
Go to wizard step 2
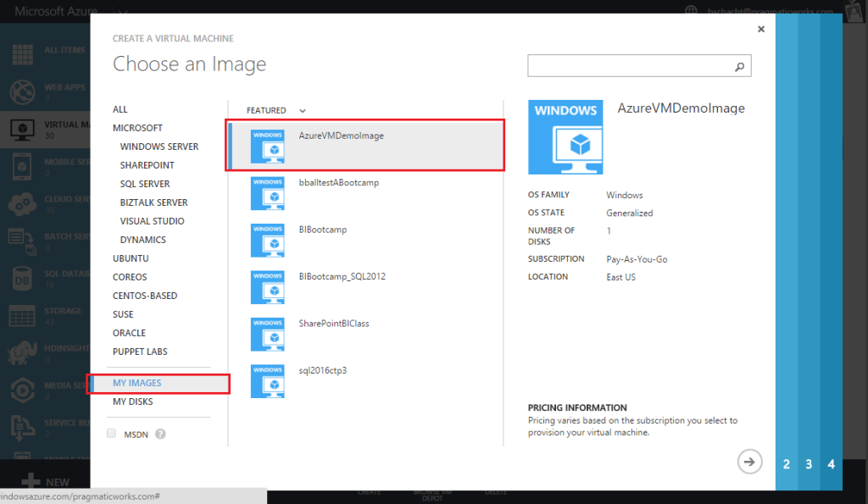point(787,464)
